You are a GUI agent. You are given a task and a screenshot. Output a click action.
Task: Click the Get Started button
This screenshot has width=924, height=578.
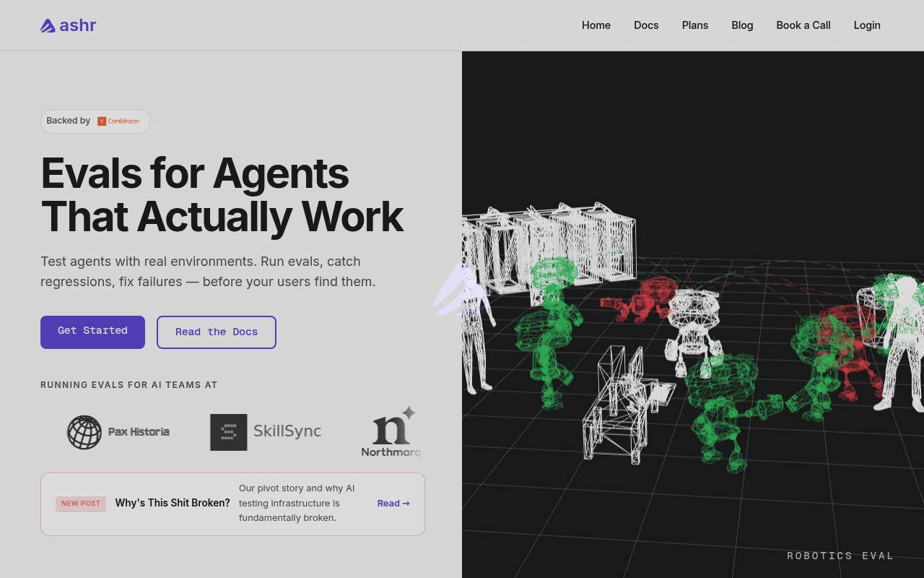[x=92, y=332]
